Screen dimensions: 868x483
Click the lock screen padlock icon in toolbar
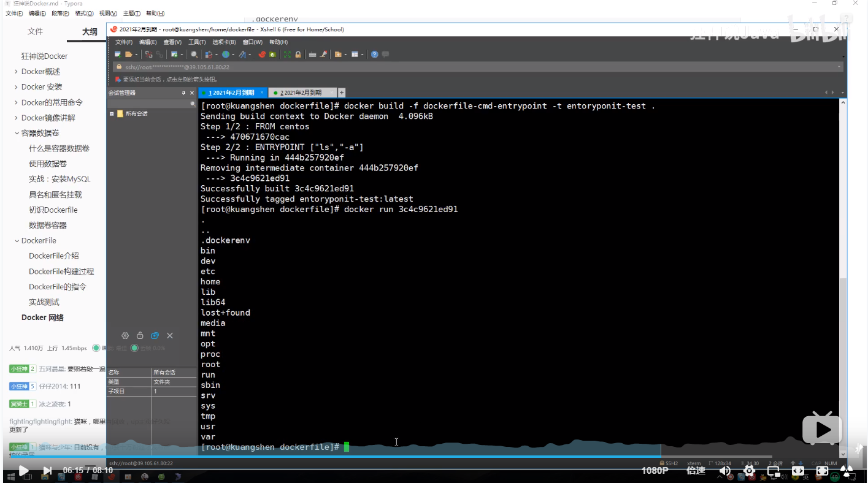coord(298,55)
